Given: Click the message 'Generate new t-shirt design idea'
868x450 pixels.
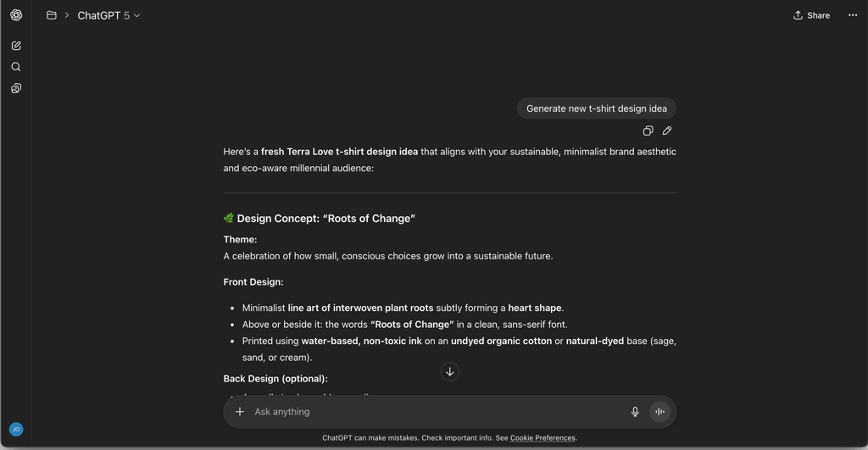Looking at the screenshot, I should (597, 108).
